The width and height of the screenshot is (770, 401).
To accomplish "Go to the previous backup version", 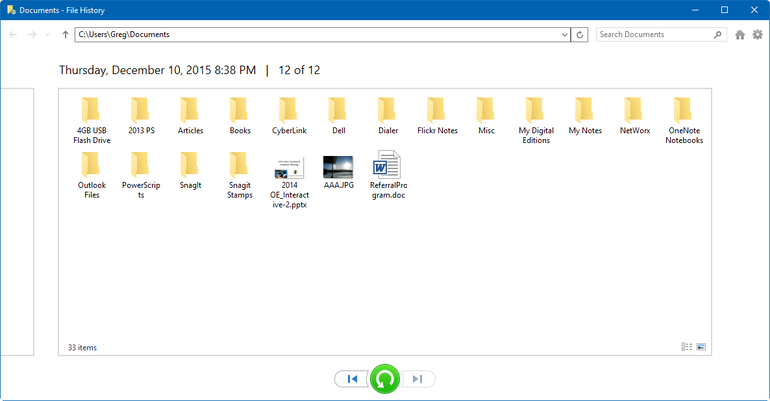I will tap(352, 379).
